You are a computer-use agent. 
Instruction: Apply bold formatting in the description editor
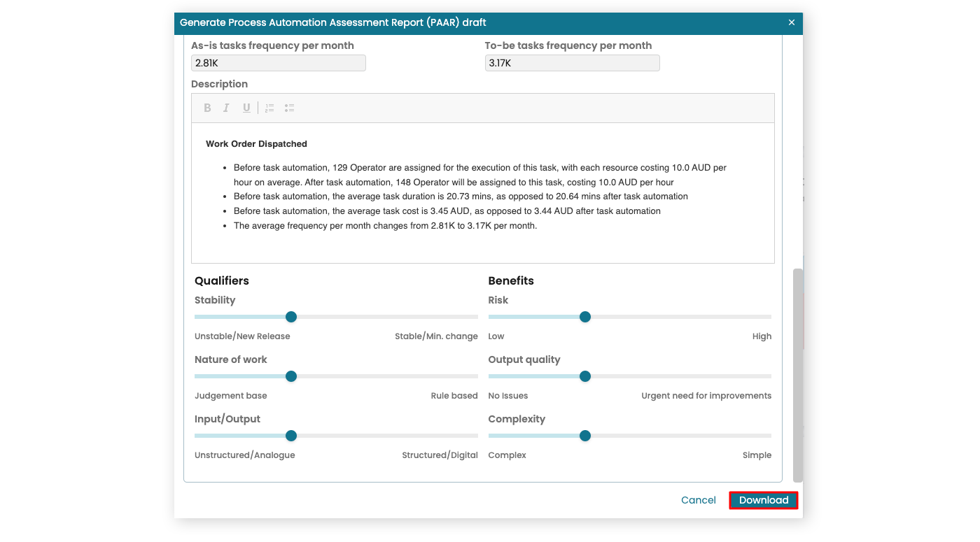[207, 108]
